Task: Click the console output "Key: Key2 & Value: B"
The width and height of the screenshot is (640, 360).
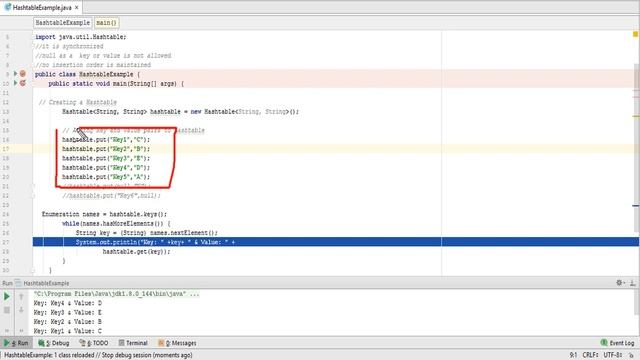Action: click(x=68, y=322)
